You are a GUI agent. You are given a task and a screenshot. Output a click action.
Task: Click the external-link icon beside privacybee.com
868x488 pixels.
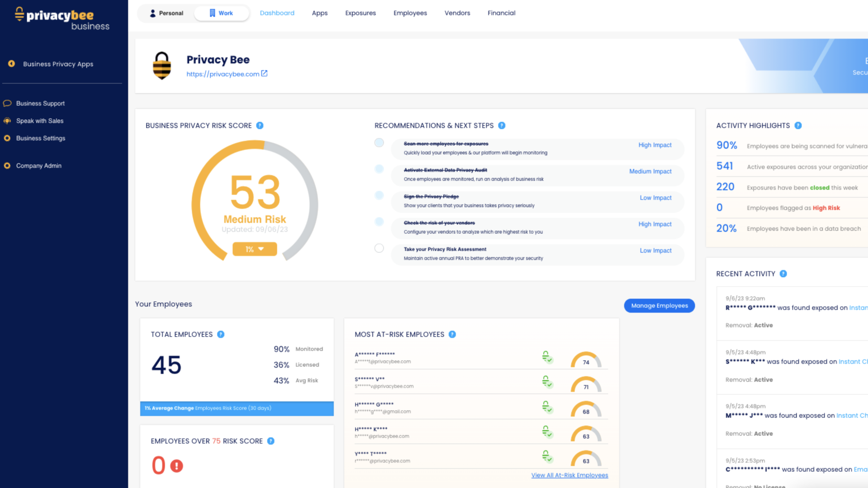click(264, 73)
